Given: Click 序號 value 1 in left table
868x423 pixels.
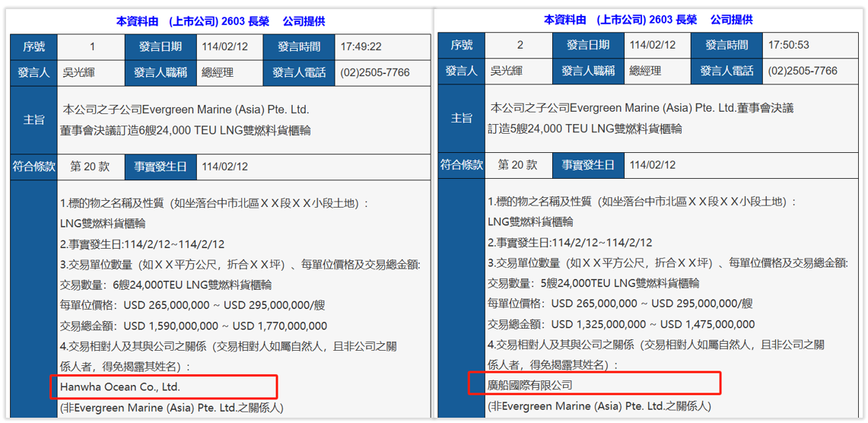Looking at the screenshot, I should coord(93,46).
